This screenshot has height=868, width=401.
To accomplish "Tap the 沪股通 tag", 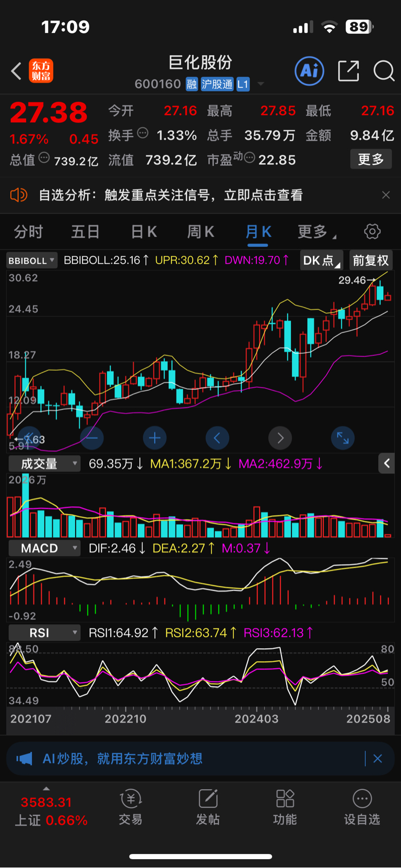I will click(x=217, y=84).
